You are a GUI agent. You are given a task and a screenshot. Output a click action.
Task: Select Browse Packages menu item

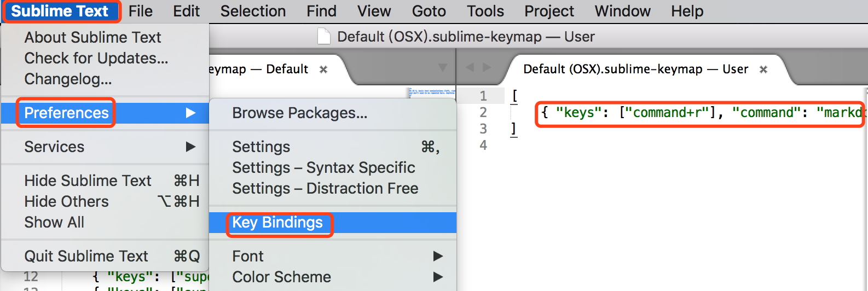pos(299,113)
